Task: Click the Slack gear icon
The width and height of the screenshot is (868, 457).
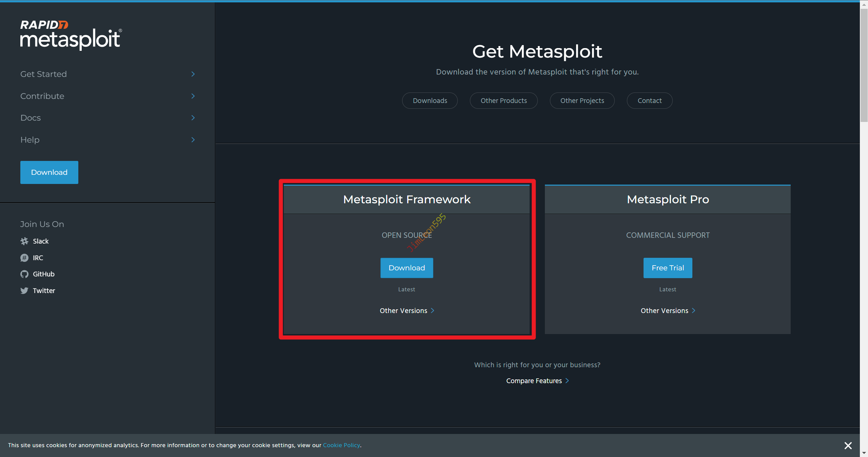Action: (x=24, y=241)
